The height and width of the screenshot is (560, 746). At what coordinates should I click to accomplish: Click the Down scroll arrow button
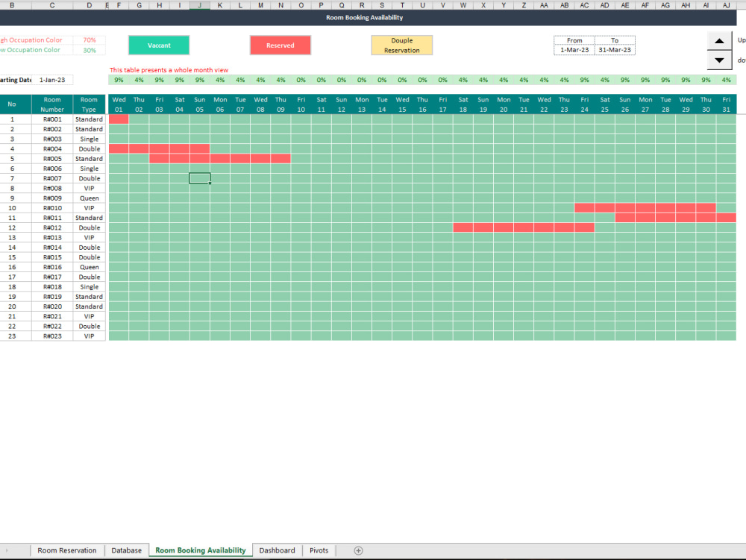point(718,60)
